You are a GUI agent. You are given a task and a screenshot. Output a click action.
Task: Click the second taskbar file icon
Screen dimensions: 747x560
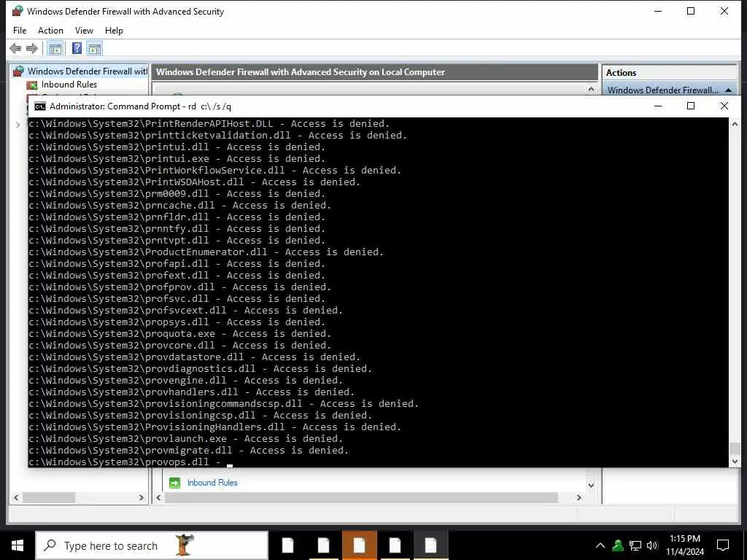pos(323,545)
